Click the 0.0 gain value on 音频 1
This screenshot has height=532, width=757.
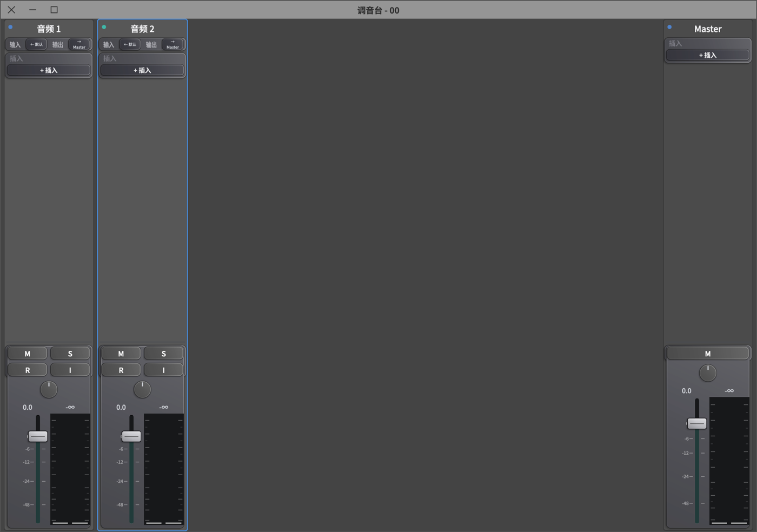click(28, 407)
